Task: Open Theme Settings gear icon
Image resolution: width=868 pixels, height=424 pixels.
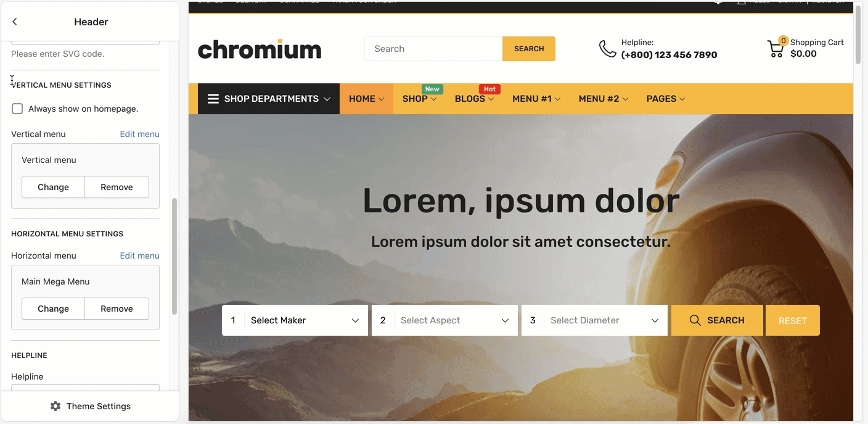Action: (55, 406)
